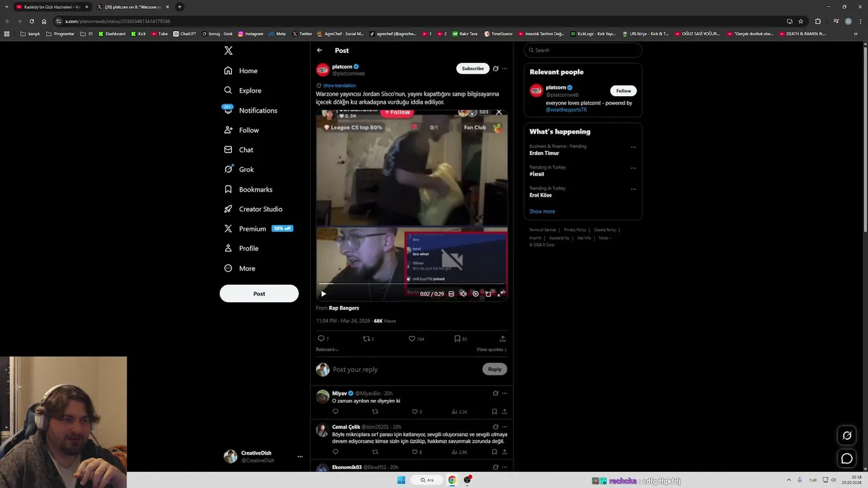Open more options for platcorn's post

click(505, 68)
